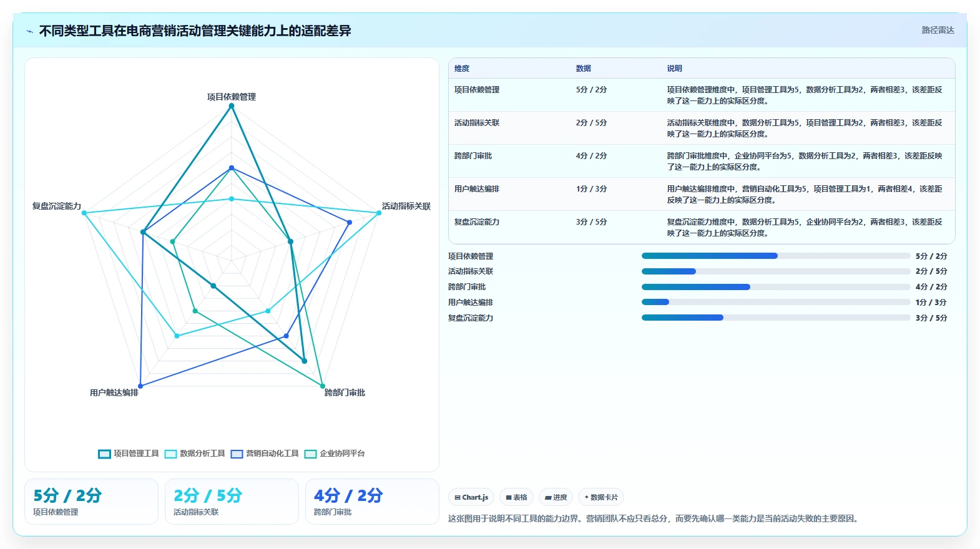Toggle the 营销自动化工具 legend swatch
This screenshot has width=980, height=549.
(x=237, y=454)
